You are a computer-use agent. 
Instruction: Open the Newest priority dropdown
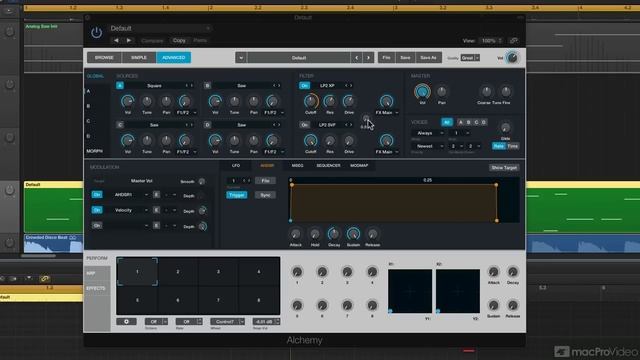pyautogui.click(x=428, y=146)
